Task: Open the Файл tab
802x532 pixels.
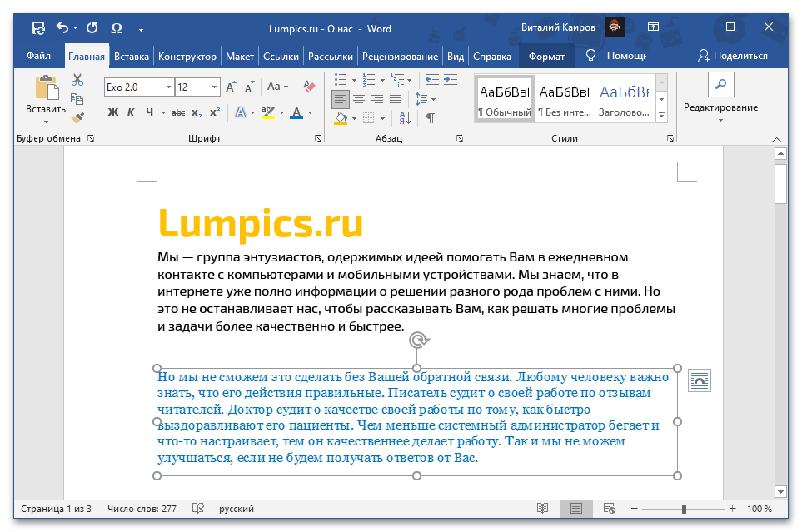Action: (x=38, y=56)
